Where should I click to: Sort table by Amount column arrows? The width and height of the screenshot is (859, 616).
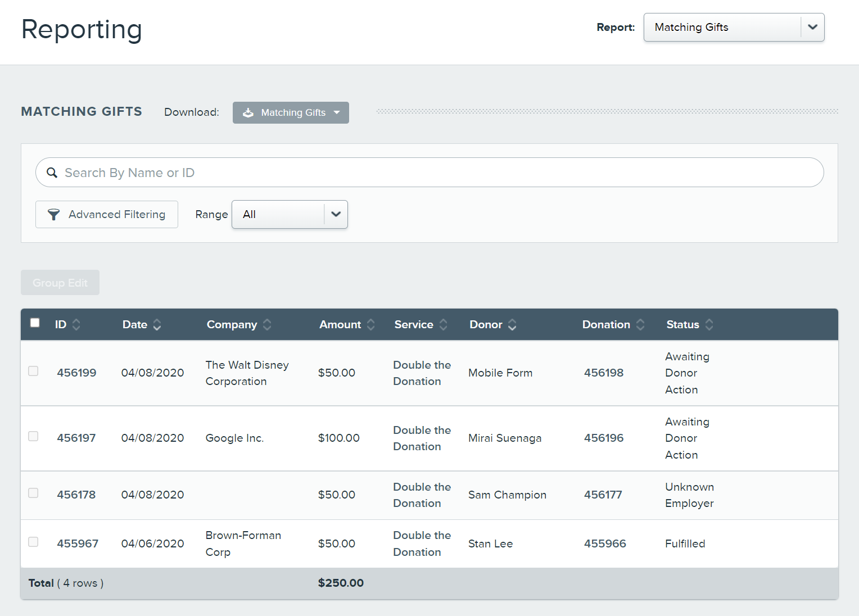point(371,324)
